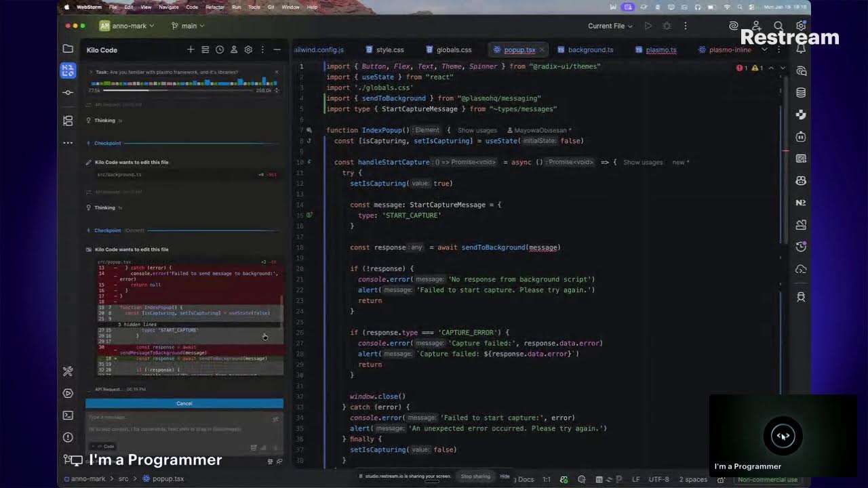Open Kilo Code settings gear in panel header
Image resolution: width=868 pixels, height=488 pixels.
[x=248, y=49]
